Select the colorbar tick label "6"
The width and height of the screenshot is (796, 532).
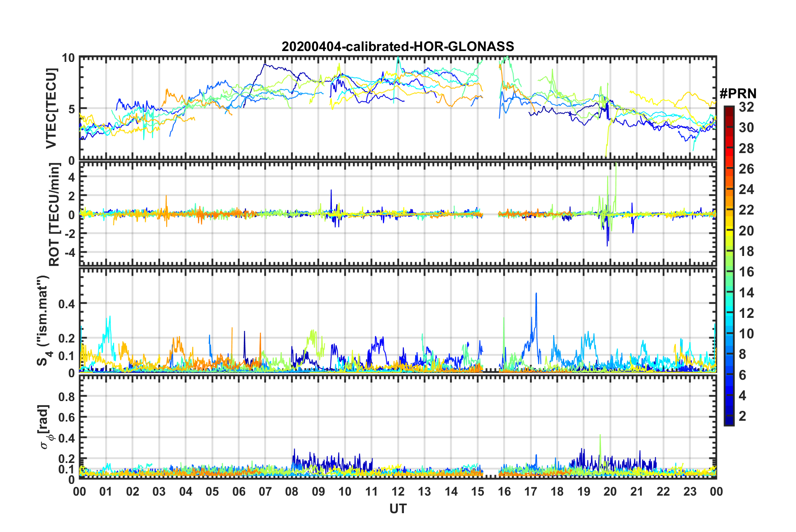(x=742, y=375)
